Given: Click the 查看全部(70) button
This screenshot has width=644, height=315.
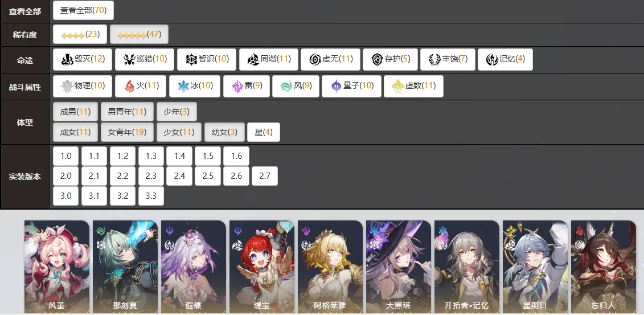Looking at the screenshot, I should coord(83,10).
